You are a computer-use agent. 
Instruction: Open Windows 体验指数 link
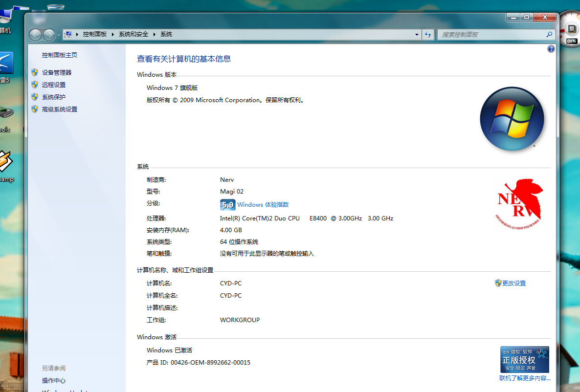click(x=263, y=204)
